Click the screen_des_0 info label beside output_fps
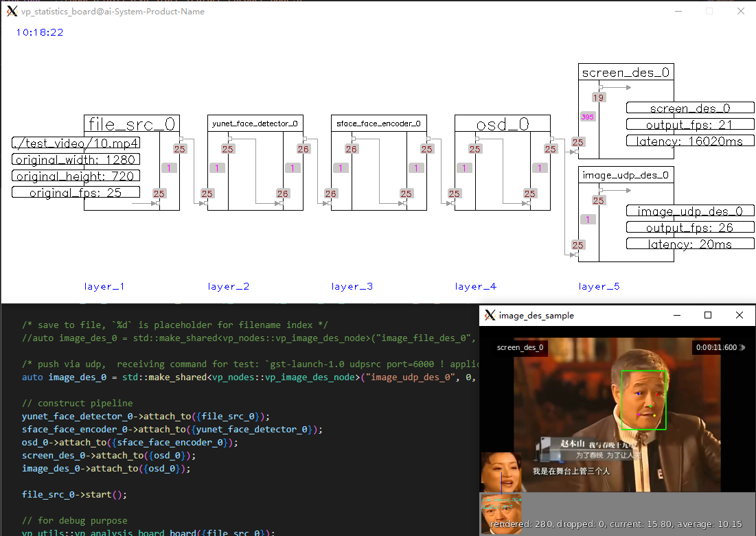 [x=690, y=108]
